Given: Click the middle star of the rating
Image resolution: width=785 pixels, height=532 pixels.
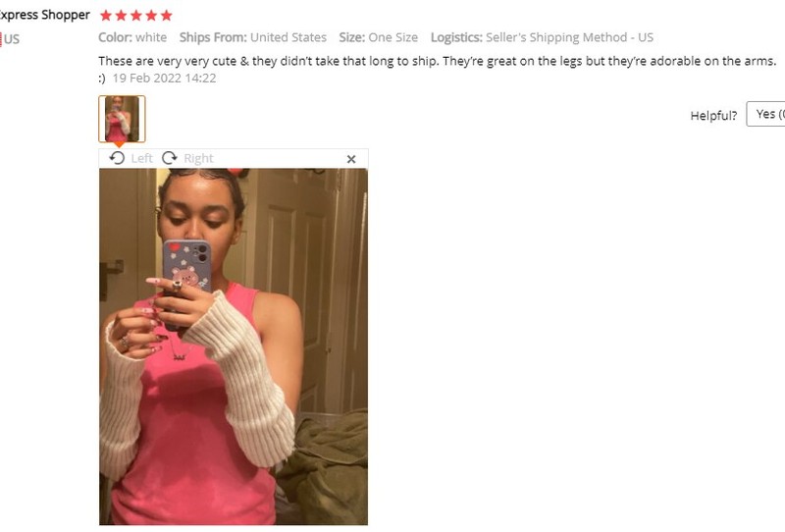Looking at the screenshot, I should pyautogui.click(x=136, y=16).
